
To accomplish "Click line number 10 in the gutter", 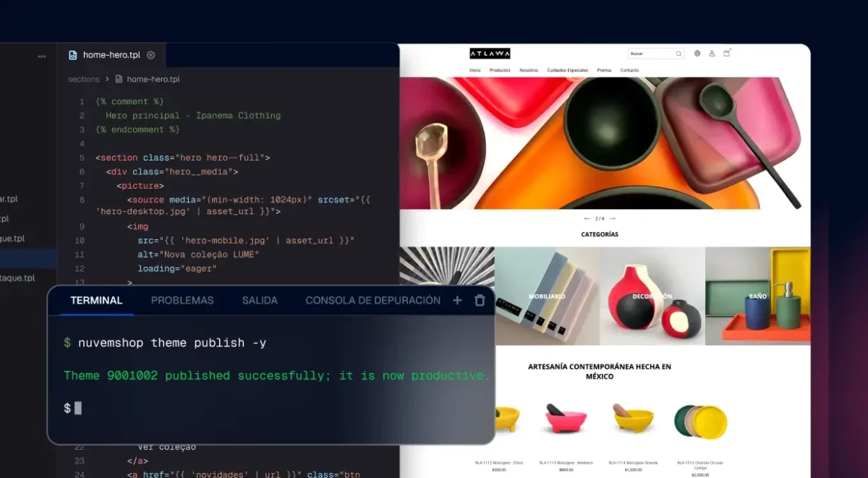I will tap(80, 241).
